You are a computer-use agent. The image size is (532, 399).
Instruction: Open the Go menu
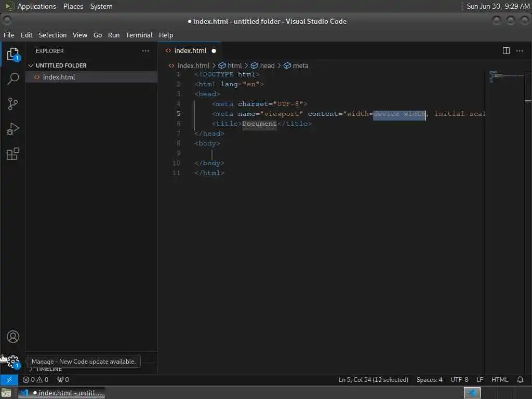click(98, 35)
